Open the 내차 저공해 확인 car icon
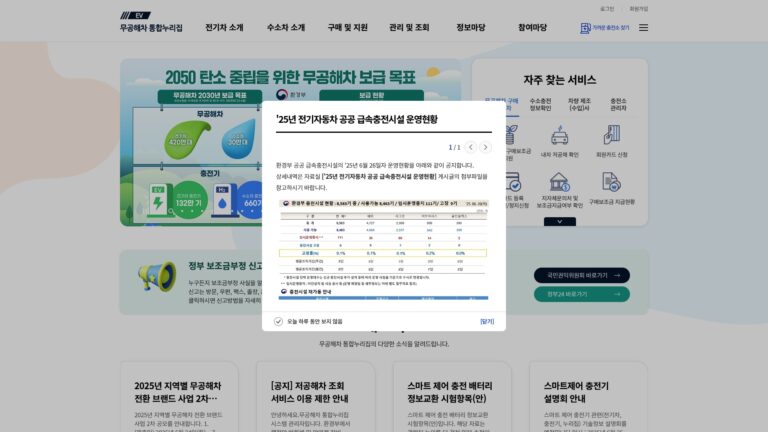Screen dimensions: 768x432 [x=559, y=135]
